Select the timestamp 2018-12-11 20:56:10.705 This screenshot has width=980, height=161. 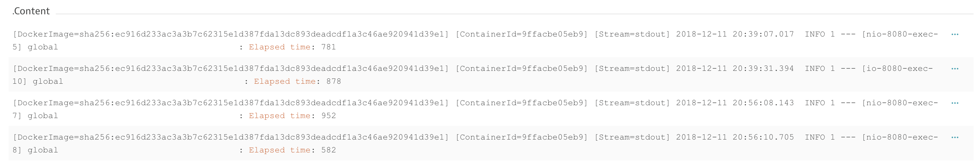click(734, 137)
